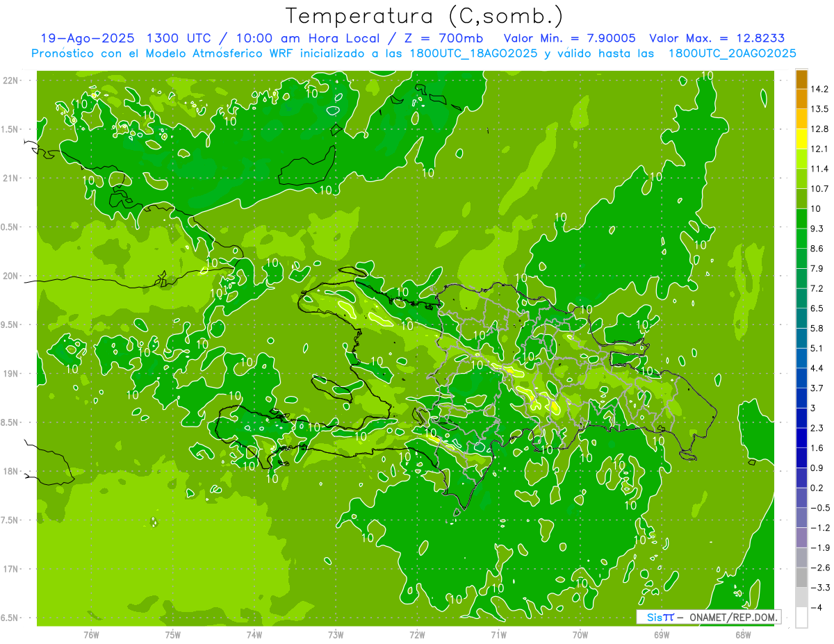Screen dimensions: 834x644
Task: Click the yellow legend swatch between 12.1 and 12.8
Action: coord(801,139)
